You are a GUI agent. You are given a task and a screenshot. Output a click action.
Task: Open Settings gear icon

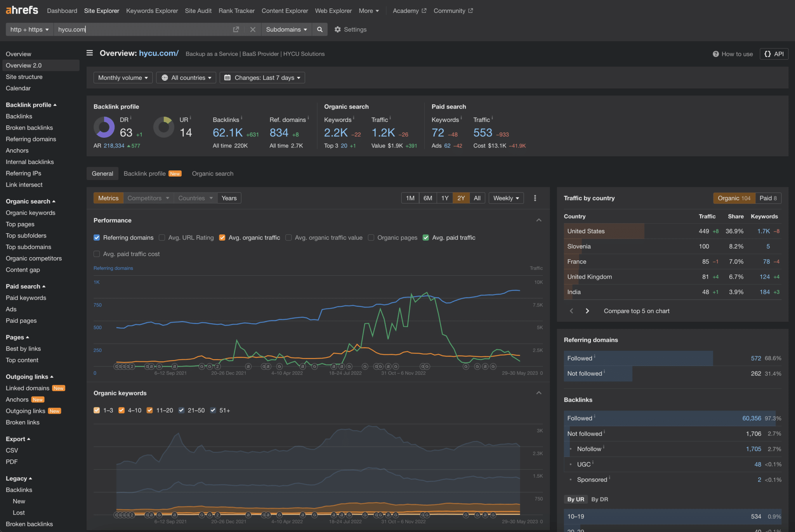pos(338,29)
